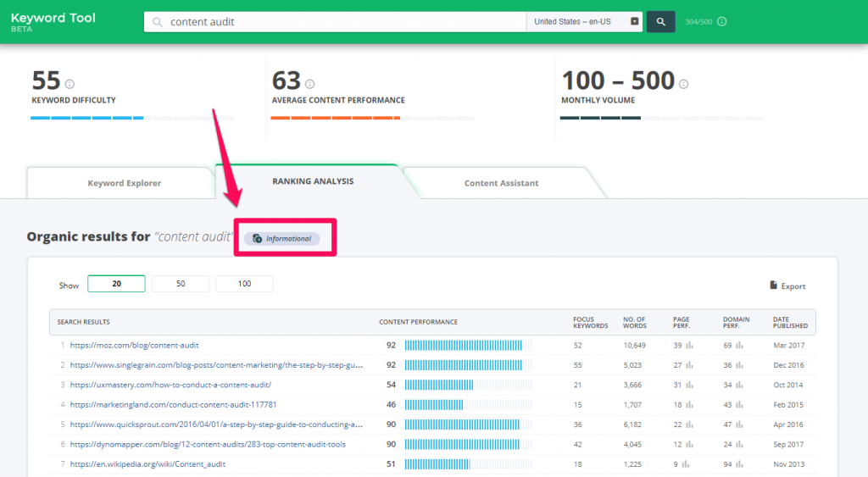Sort by Content Performance column header
This screenshot has height=477, width=868.
(418, 322)
